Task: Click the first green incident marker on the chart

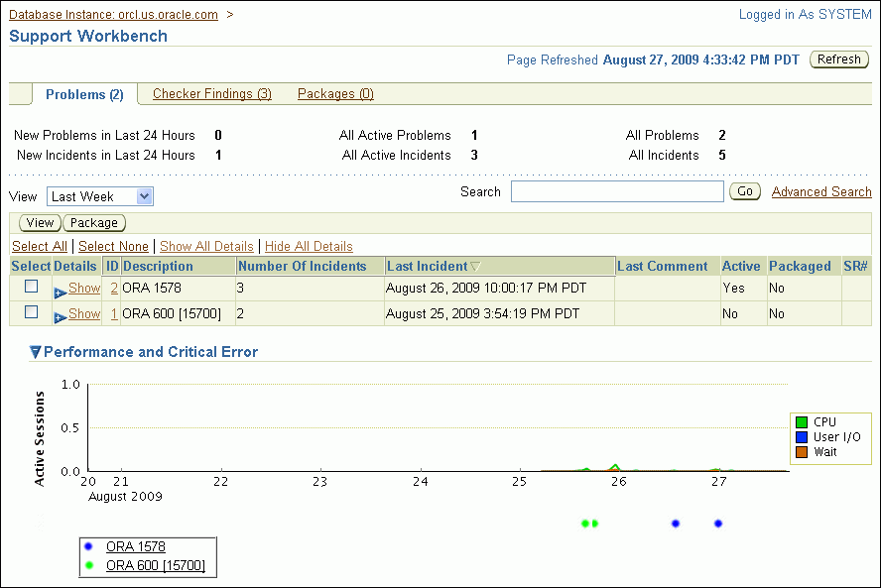Action: (585, 524)
